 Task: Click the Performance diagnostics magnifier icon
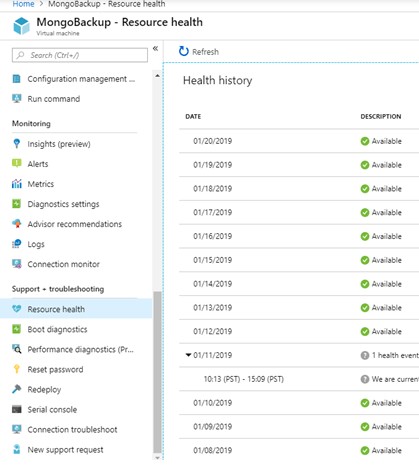point(17,349)
